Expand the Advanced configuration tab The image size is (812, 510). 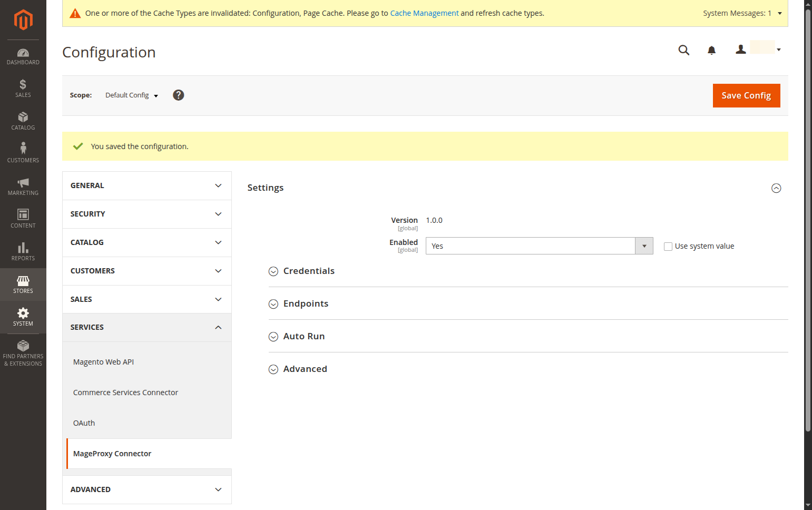147,489
